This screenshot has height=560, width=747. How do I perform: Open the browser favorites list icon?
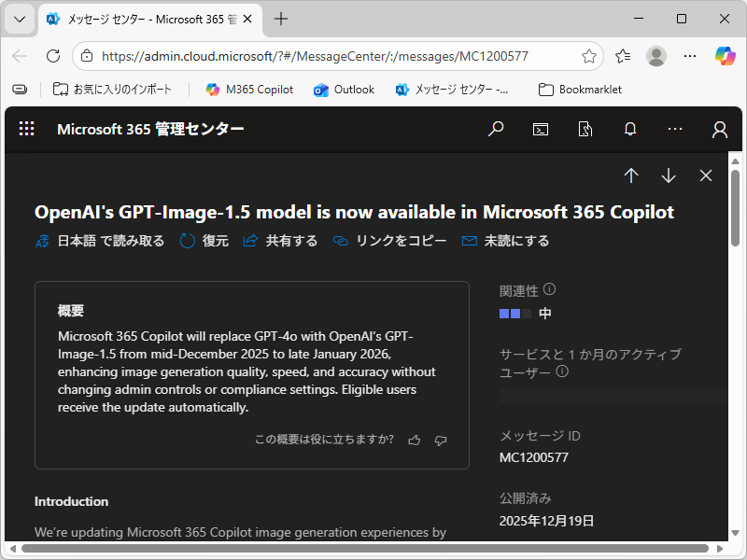623,56
